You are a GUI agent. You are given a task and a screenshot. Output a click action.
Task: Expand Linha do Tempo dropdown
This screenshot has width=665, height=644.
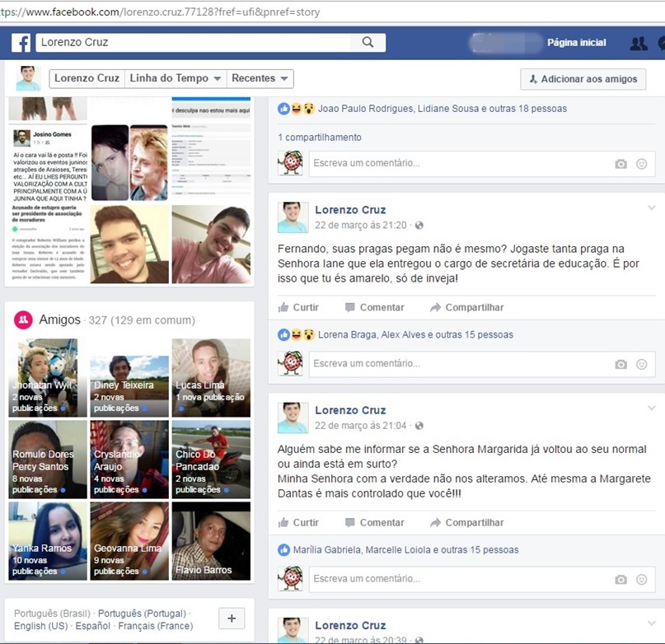(175, 78)
